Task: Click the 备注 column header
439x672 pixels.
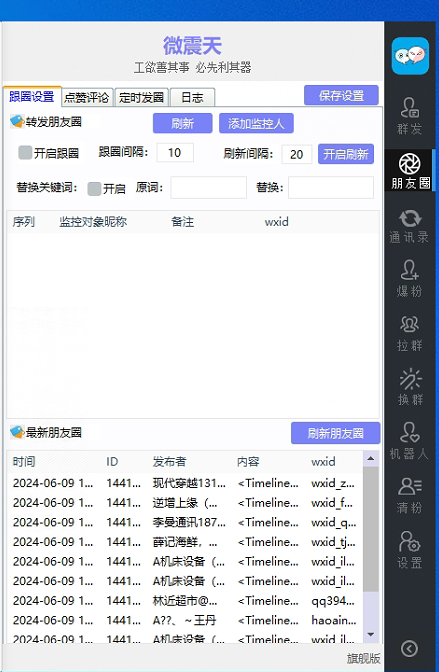Action: 183,222
